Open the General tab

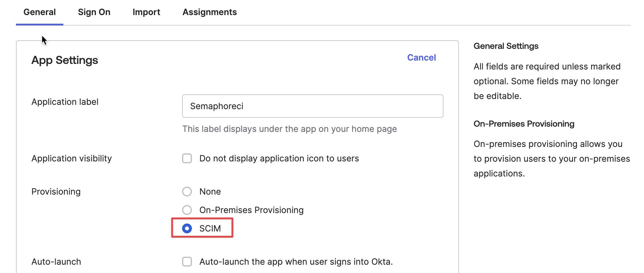pyautogui.click(x=39, y=12)
